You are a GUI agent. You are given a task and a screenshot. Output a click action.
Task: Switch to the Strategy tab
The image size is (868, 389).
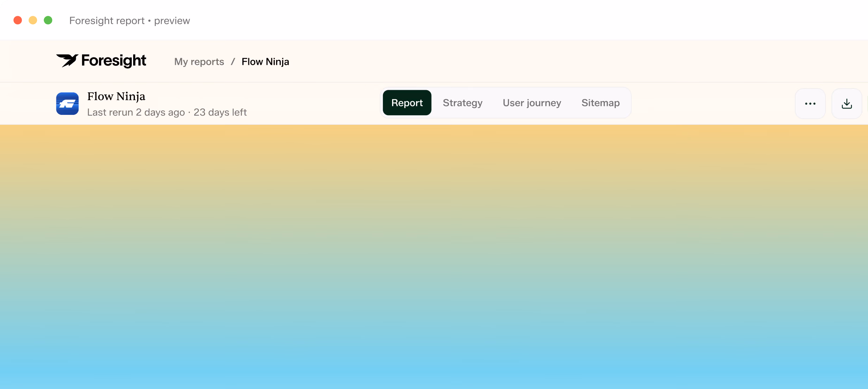[463, 103]
